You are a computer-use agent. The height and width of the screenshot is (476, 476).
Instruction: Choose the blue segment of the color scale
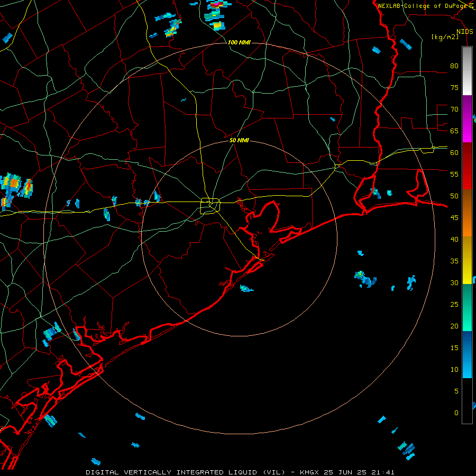(x=467, y=354)
